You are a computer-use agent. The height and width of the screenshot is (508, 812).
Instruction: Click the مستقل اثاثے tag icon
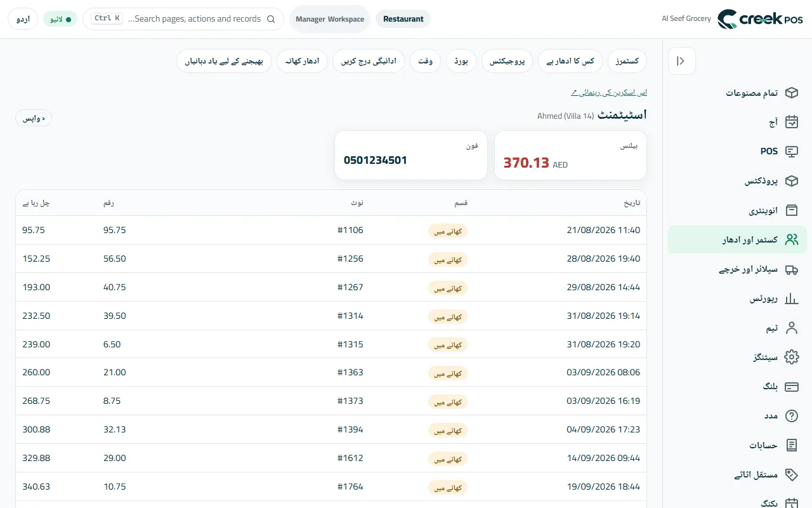click(791, 474)
